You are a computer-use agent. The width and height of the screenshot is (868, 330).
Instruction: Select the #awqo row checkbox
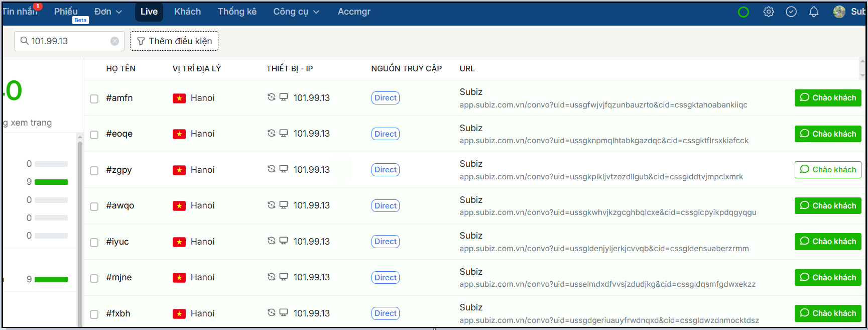pyautogui.click(x=94, y=206)
